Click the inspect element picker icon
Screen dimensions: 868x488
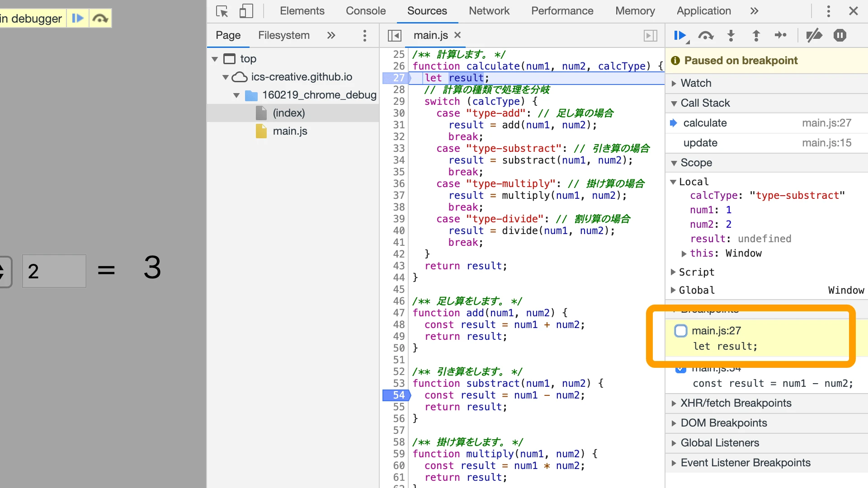click(222, 11)
